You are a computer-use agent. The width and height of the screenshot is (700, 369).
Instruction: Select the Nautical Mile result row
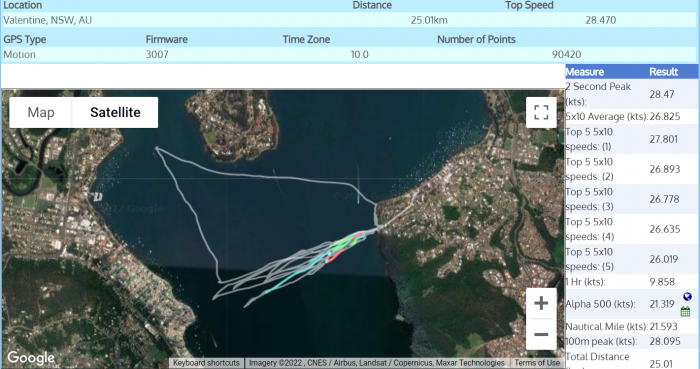tap(631, 326)
